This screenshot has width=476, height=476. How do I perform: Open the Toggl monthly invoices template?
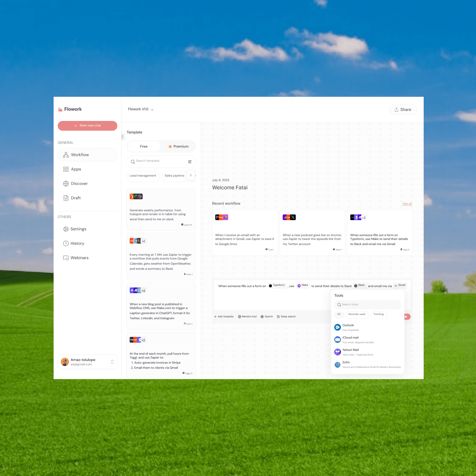click(x=161, y=355)
